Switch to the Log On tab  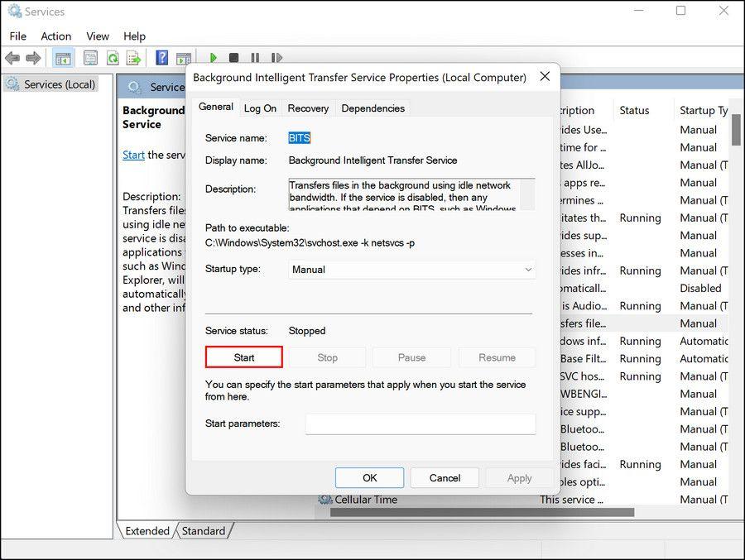coord(260,108)
